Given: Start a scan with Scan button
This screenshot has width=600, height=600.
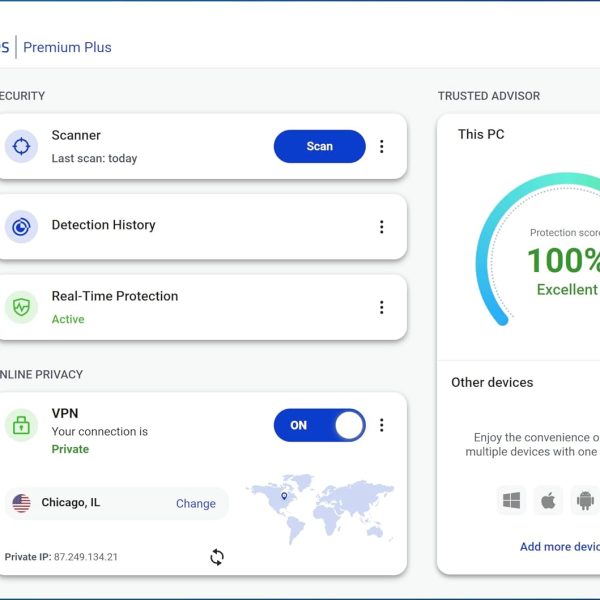Looking at the screenshot, I should [319, 146].
